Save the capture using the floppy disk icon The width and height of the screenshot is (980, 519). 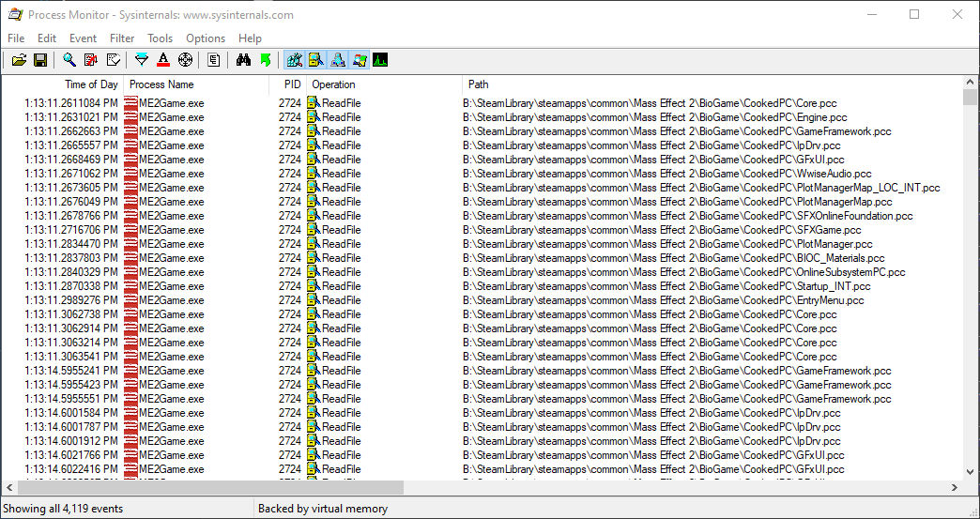[x=40, y=60]
